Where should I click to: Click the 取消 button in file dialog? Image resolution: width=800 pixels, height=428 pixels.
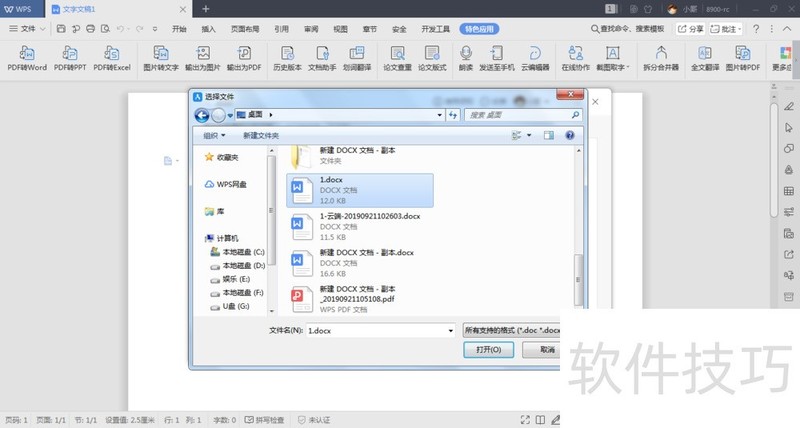tap(541, 350)
